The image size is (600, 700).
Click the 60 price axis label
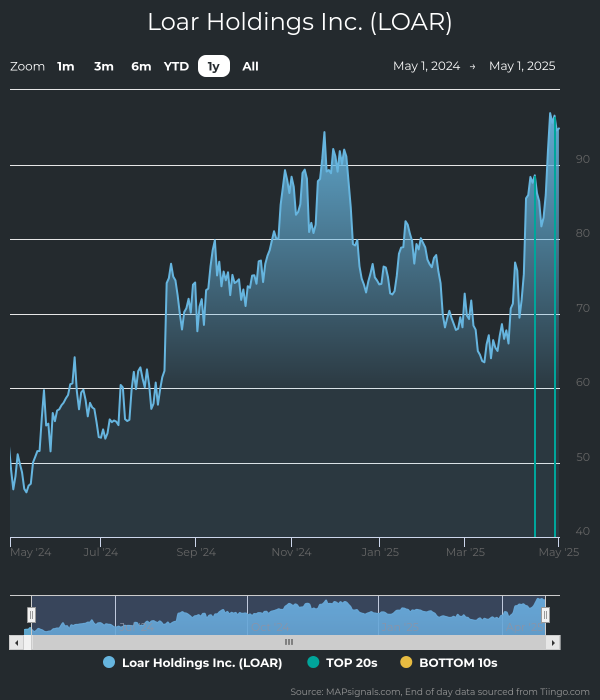click(583, 382)
